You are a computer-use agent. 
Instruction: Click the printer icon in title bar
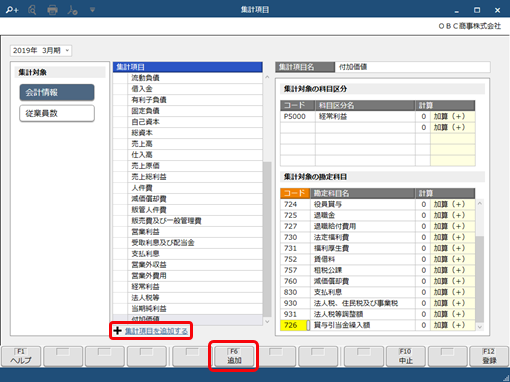tap(52, 10)
